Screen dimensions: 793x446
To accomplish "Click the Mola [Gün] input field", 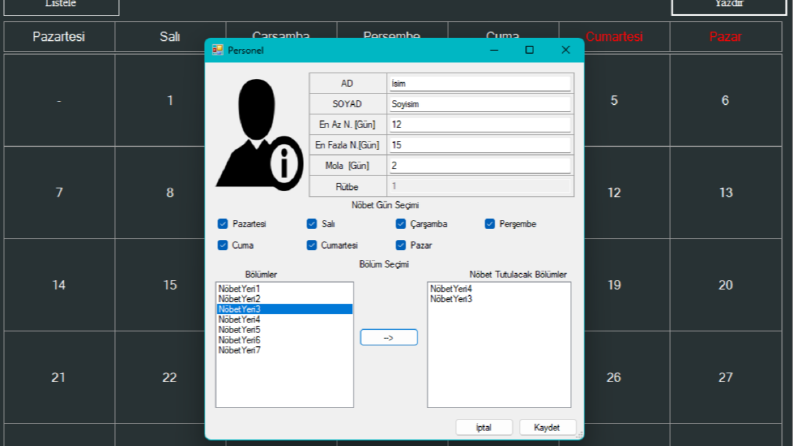I will click(x=480, y=166).
